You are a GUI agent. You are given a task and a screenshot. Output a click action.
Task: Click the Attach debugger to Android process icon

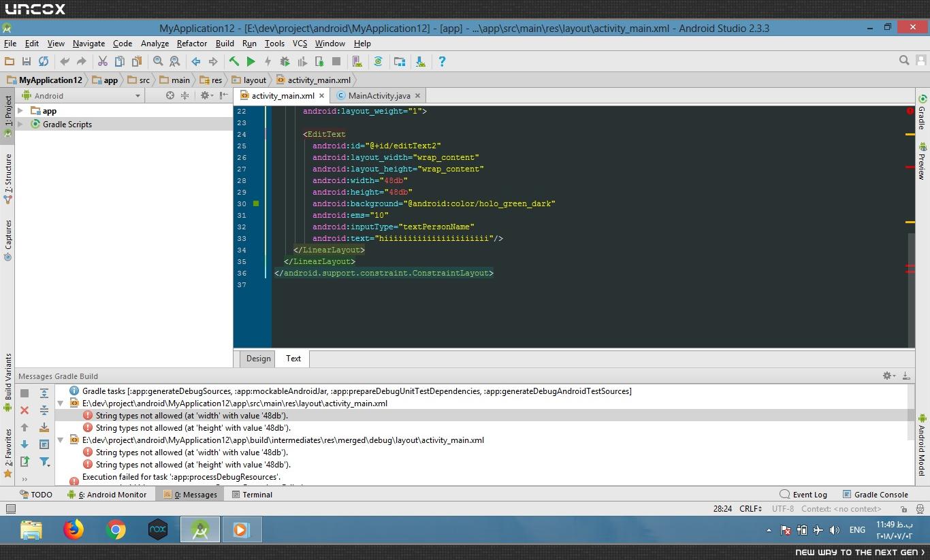(319, 61)
